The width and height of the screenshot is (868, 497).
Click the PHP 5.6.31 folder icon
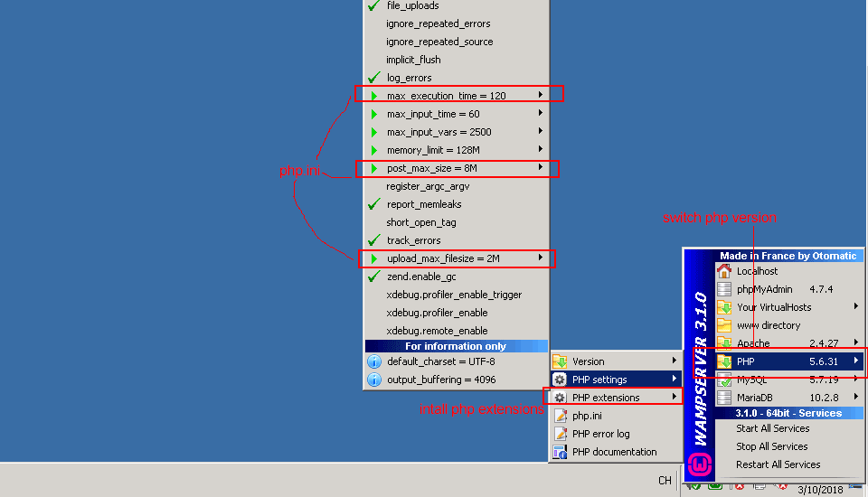point(724,361)
